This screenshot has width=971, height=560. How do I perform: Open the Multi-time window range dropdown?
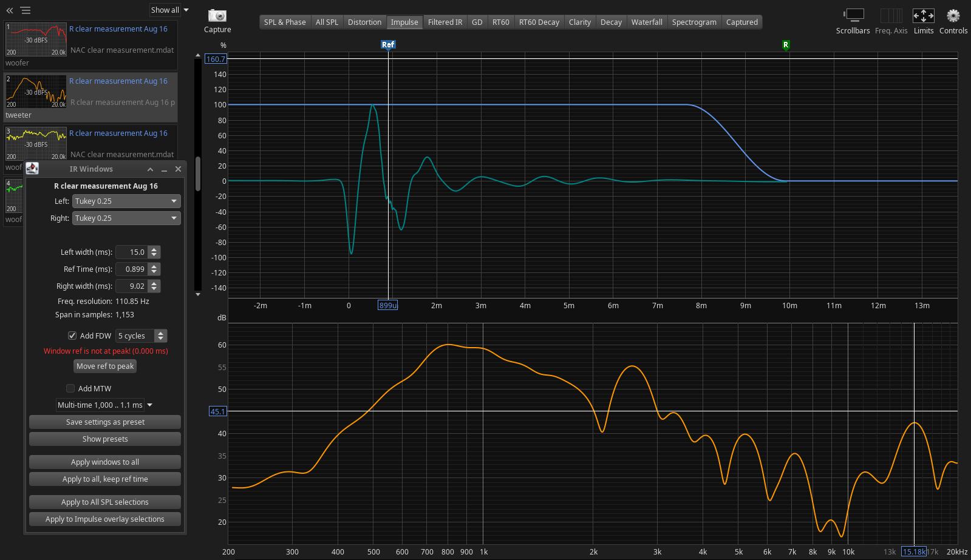click(104, 405)
